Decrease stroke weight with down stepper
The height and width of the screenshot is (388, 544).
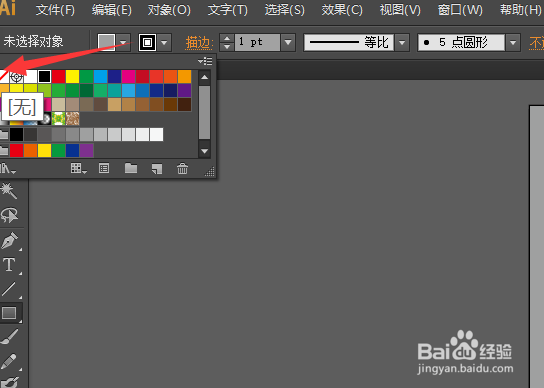point(227,47)
